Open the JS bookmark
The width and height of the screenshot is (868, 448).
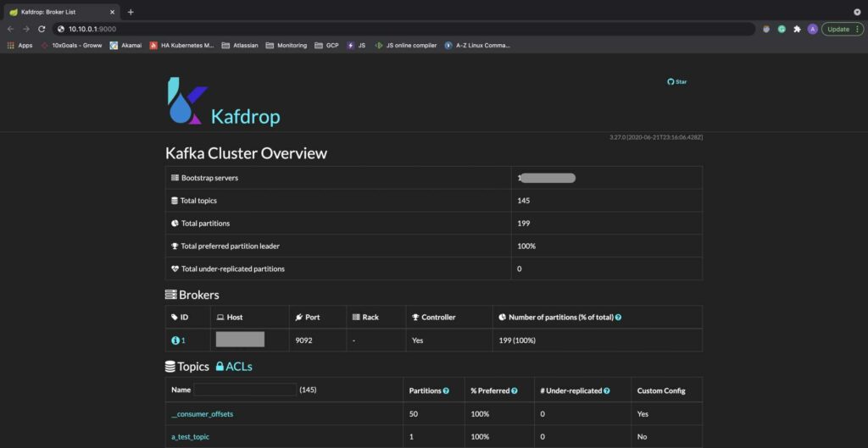pyautogui.click(x=356, y=46)
